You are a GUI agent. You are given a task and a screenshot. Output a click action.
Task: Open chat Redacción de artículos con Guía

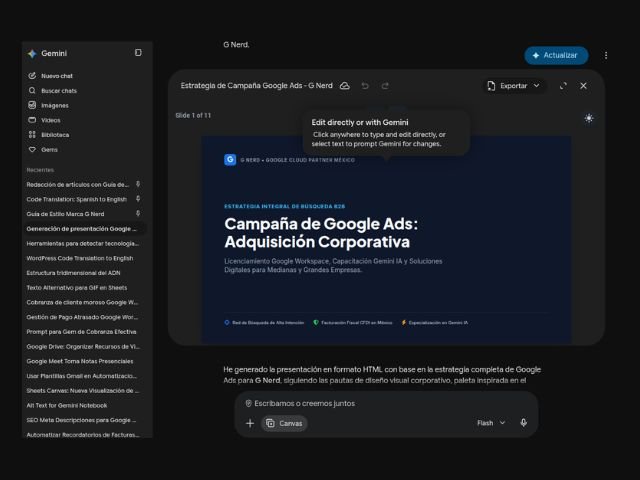[78, 184]
